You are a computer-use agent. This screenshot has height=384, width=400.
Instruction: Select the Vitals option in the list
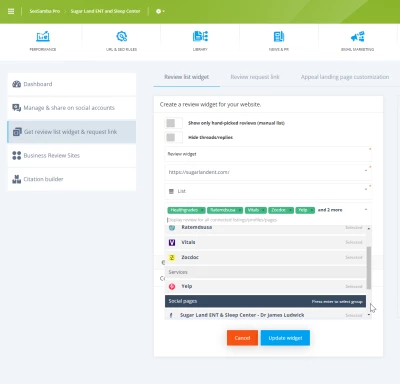[265, 242]
